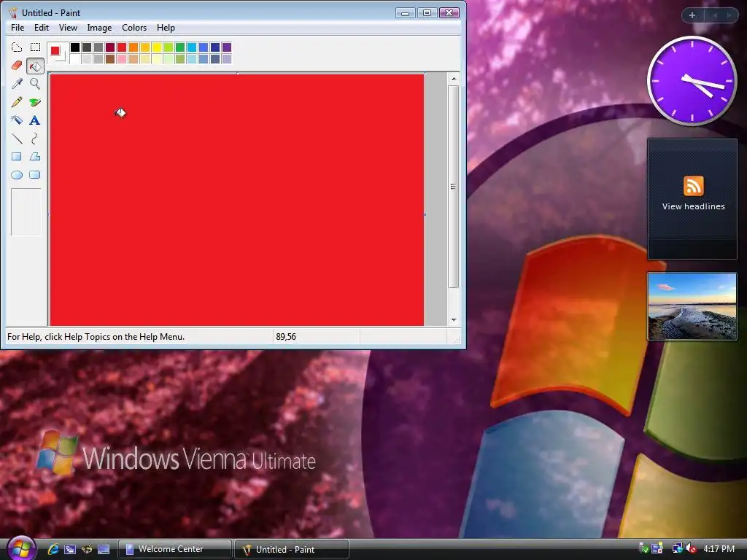Image resolution: width=747 pixels, height=560 pixels.
Task: Click the Show Desktop quick launch icon
Action: tap(104, 549)
